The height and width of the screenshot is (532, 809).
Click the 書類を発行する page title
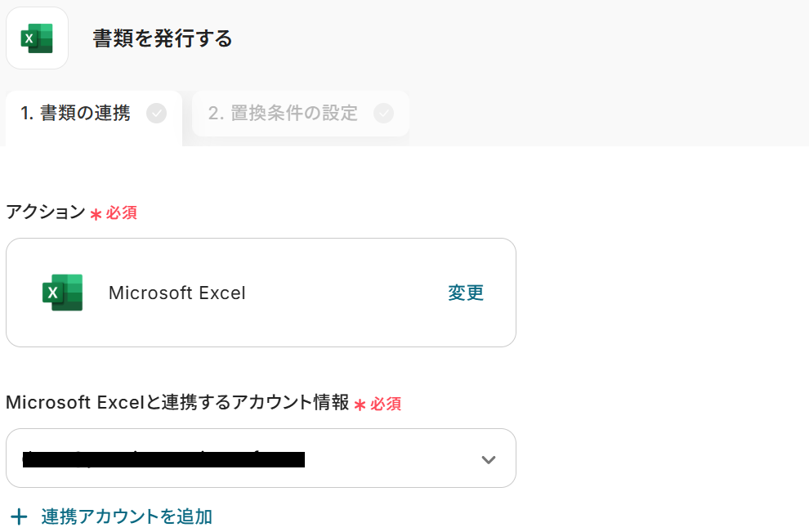coord(163,38)
